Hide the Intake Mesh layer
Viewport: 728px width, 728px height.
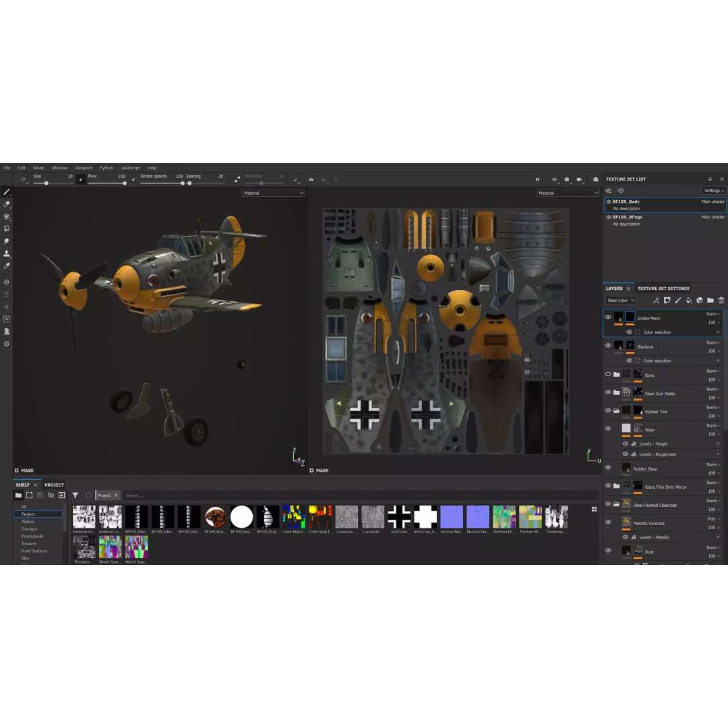pyautogui.click(x=608, y=317)
